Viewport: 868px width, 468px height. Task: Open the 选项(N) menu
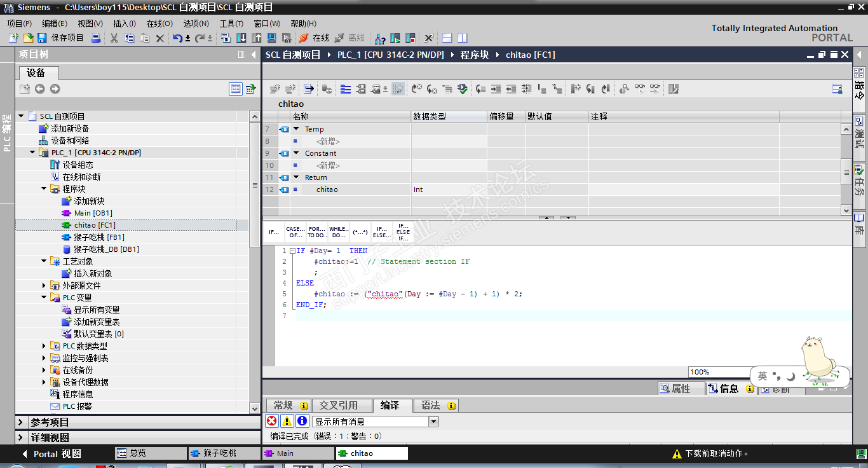[196, 24]
